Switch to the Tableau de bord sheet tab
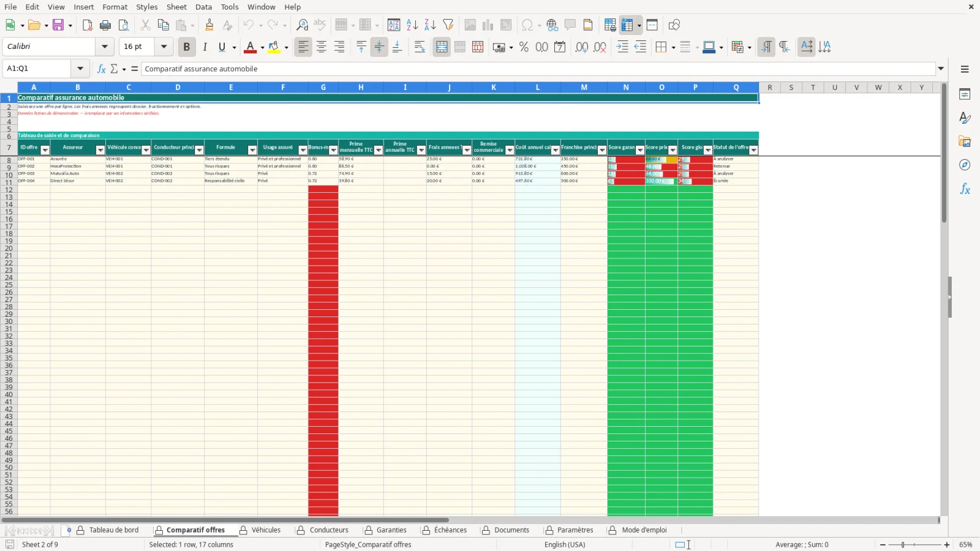This screenshot has height=551, width=980. click(x=114, y=530)
